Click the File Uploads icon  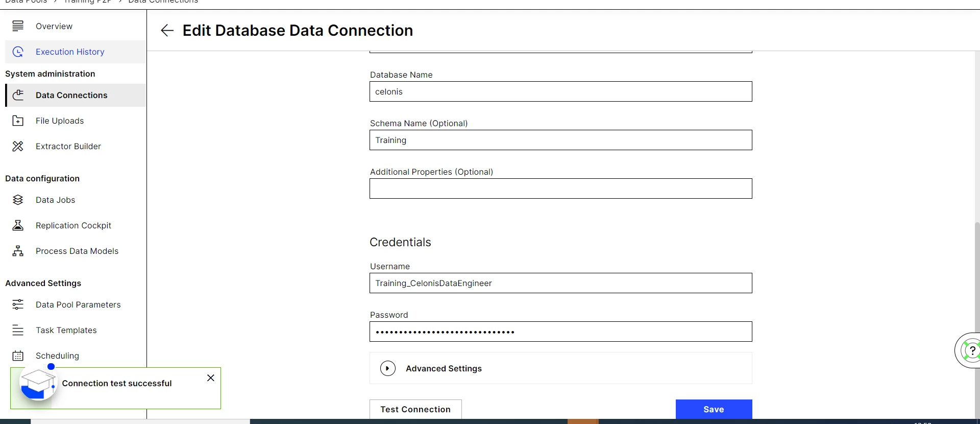click(x=18, y=121)
